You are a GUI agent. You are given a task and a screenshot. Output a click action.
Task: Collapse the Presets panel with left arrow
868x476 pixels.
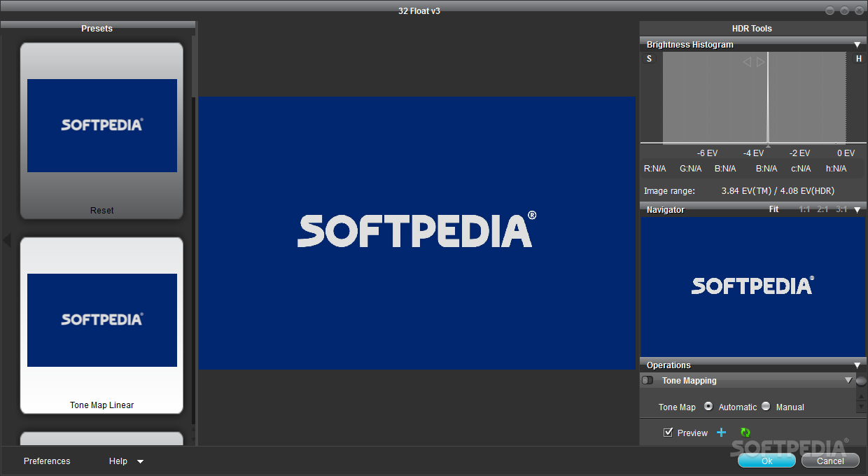[7, 240]
